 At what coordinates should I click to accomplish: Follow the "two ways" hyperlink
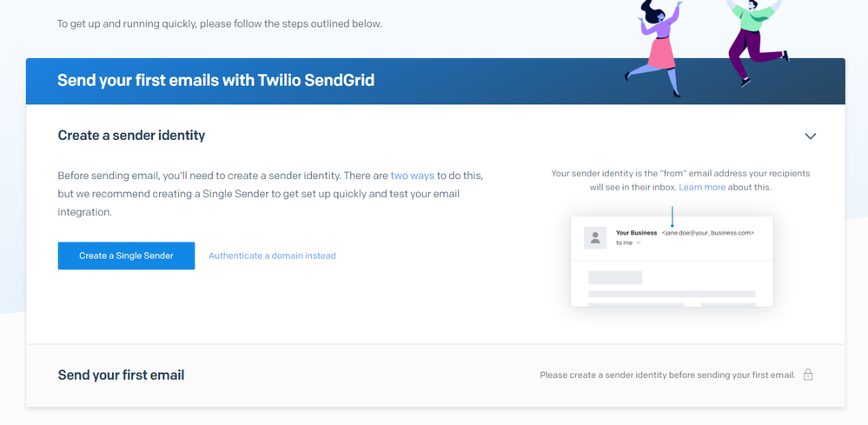412,176
